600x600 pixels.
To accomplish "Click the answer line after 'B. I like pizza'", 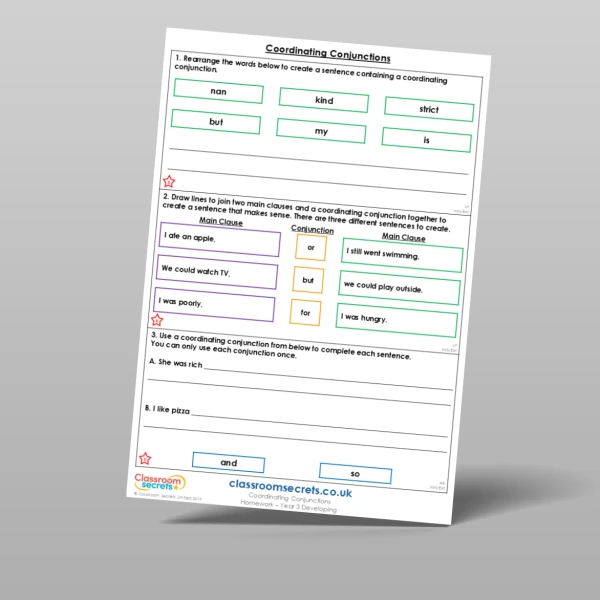I will pos(320,425).
